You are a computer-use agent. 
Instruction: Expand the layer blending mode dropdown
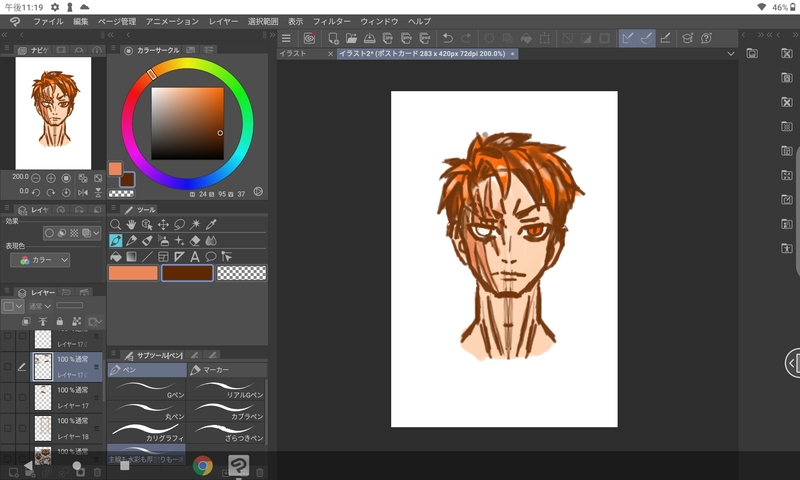tap(40, 306)
